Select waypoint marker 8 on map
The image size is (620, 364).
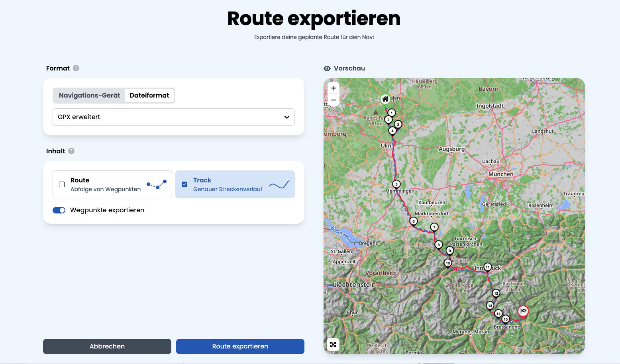[439, 245]
